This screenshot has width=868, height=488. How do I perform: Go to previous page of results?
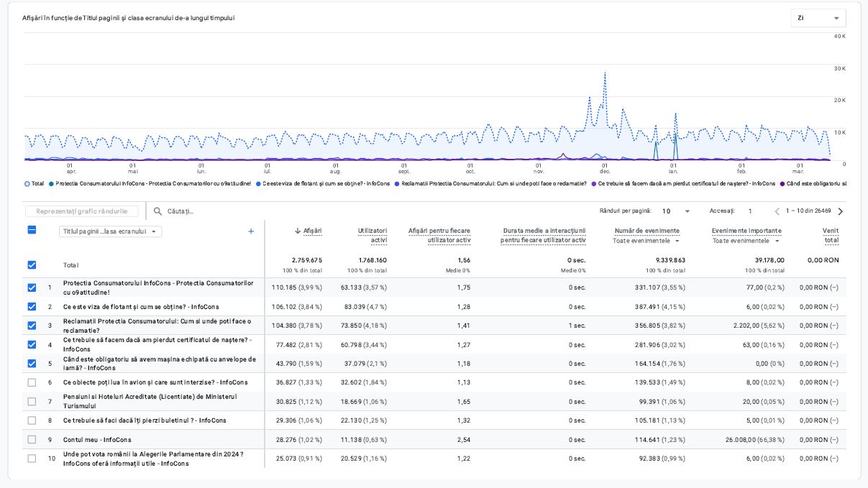[777, 211]
